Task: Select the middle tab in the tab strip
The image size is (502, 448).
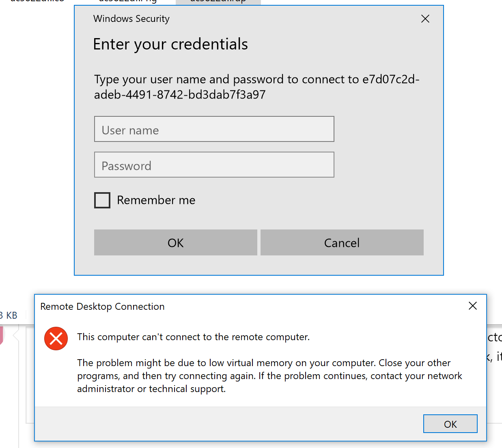Action: click(127, 1)
